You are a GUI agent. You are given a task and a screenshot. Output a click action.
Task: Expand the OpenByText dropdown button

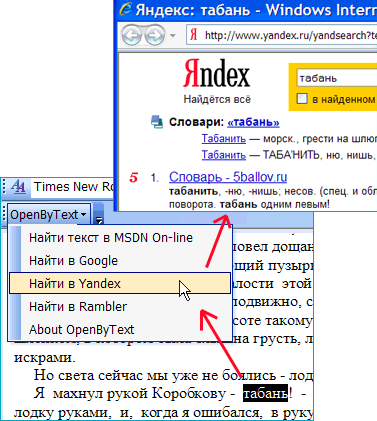49,215
